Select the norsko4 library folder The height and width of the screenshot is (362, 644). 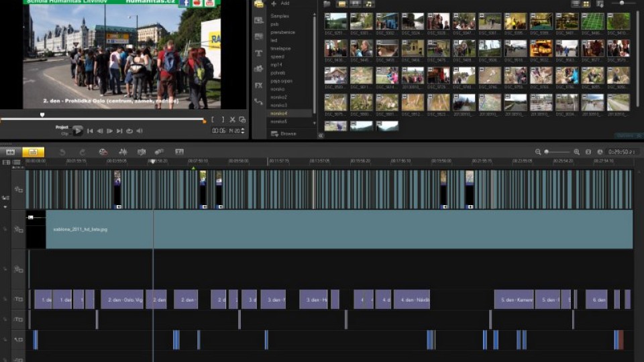coord(278,113)
